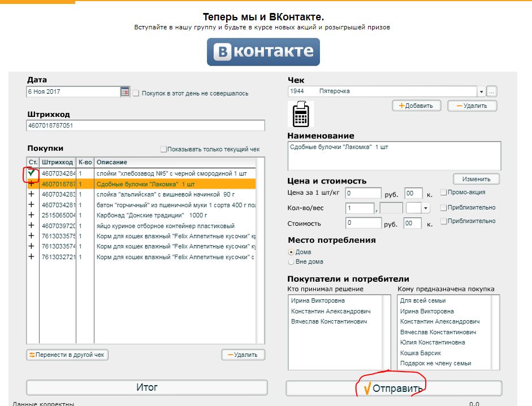The width and height of the screenshot is (532, 406).
Task: Click plus status icon for яйцо куриное row
Action: [x=31, y=225]
